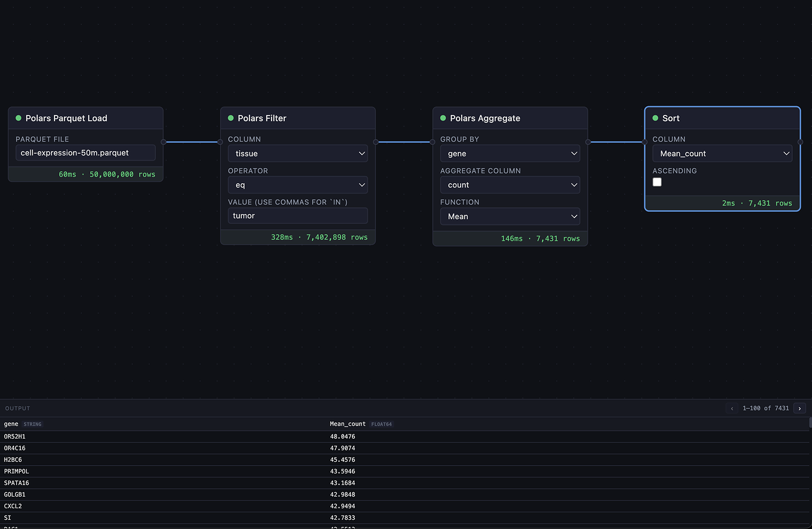Open the Sort Column dropdown showing Mean_count

722,153
